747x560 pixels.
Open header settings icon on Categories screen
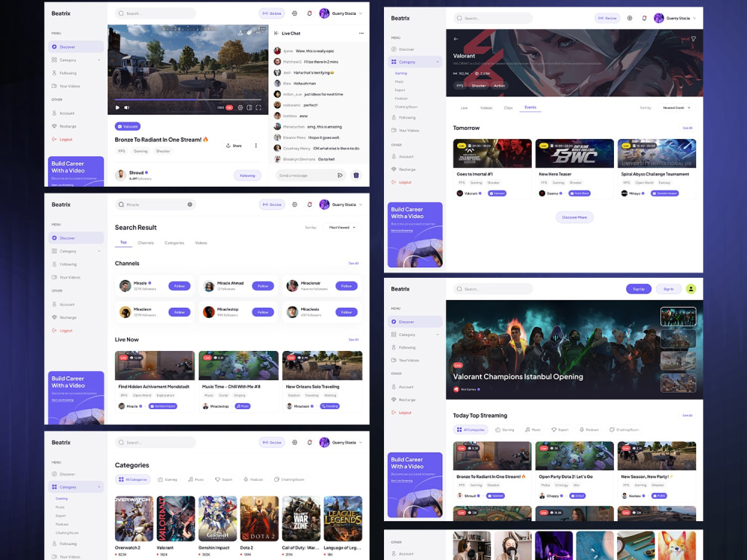pyautogui.click(x=294, y=442)
